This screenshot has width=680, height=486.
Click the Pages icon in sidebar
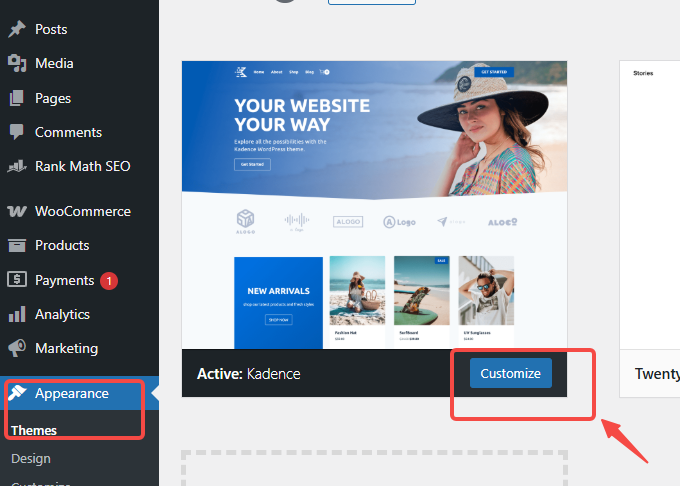[16, 98]
